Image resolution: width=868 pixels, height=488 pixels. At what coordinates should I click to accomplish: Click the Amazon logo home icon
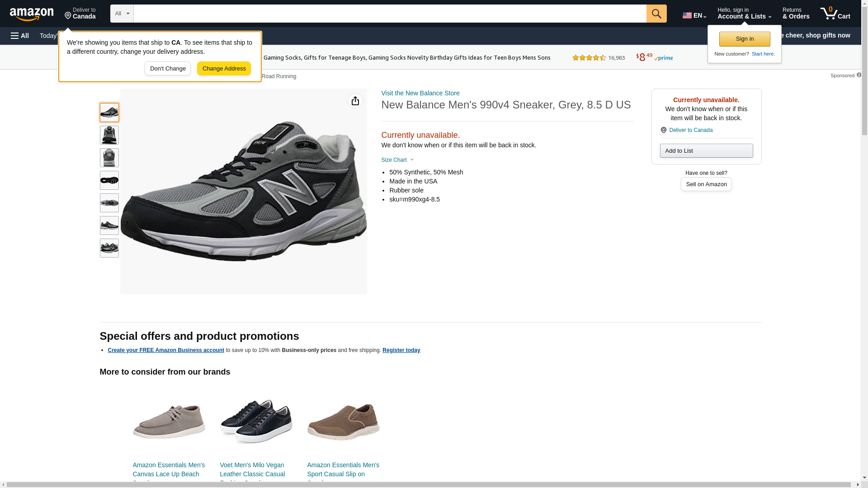(32, 14)
